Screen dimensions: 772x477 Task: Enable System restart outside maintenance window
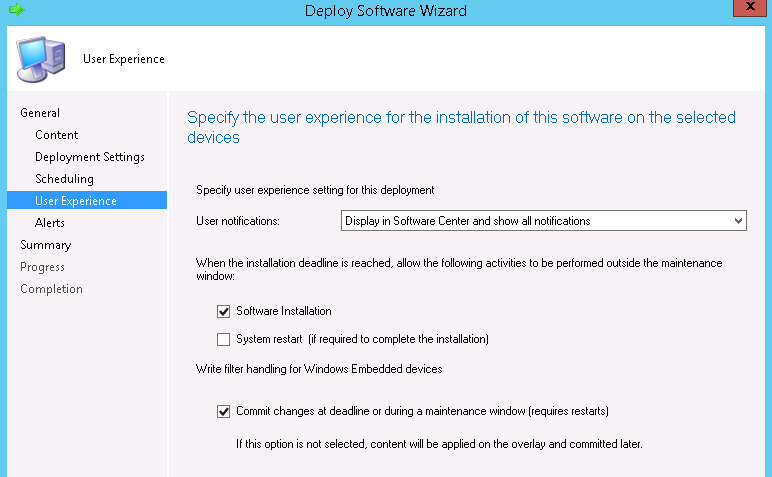[223, 339]
